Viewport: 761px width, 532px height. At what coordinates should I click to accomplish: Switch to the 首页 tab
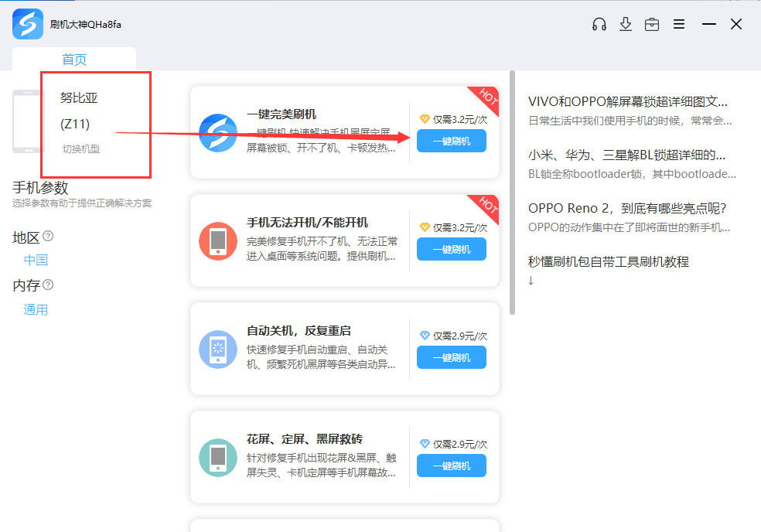[74, 60]
